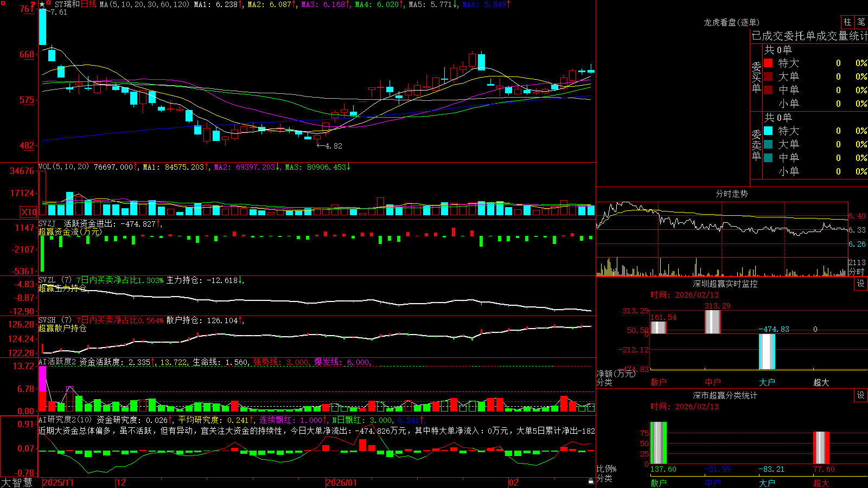Click the 4.82 low price annotation
The image size is (868, 488).
tap(334, 146)
